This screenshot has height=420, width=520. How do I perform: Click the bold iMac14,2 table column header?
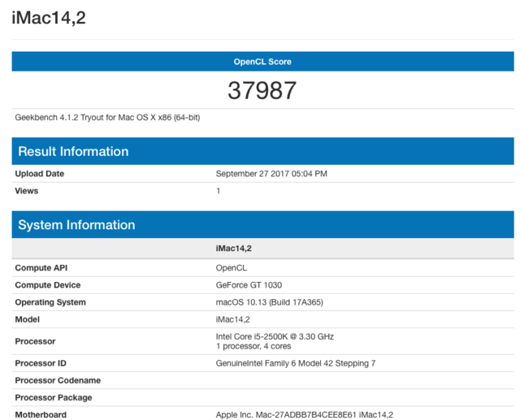coord(233,249)
